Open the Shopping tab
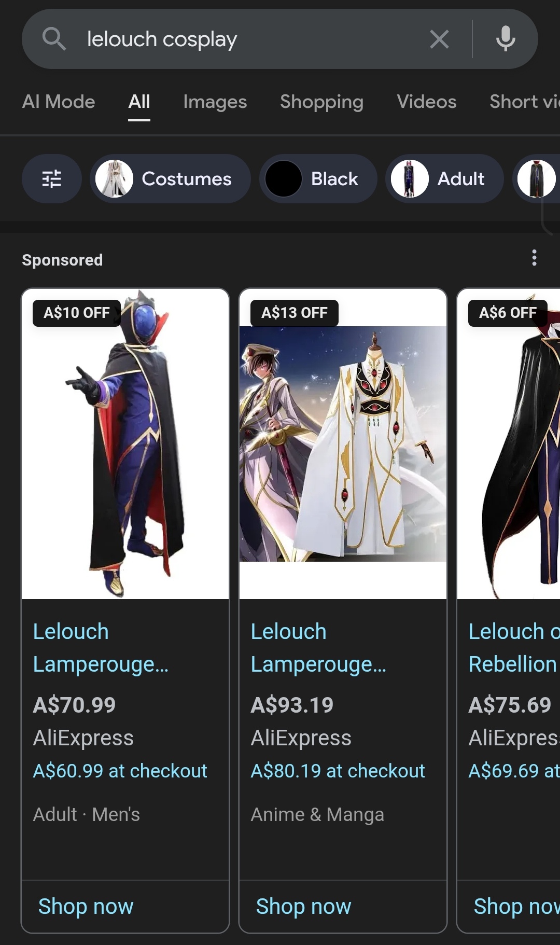Image resolution: width=560 pixels, height=945 pixels. (321, 102)
